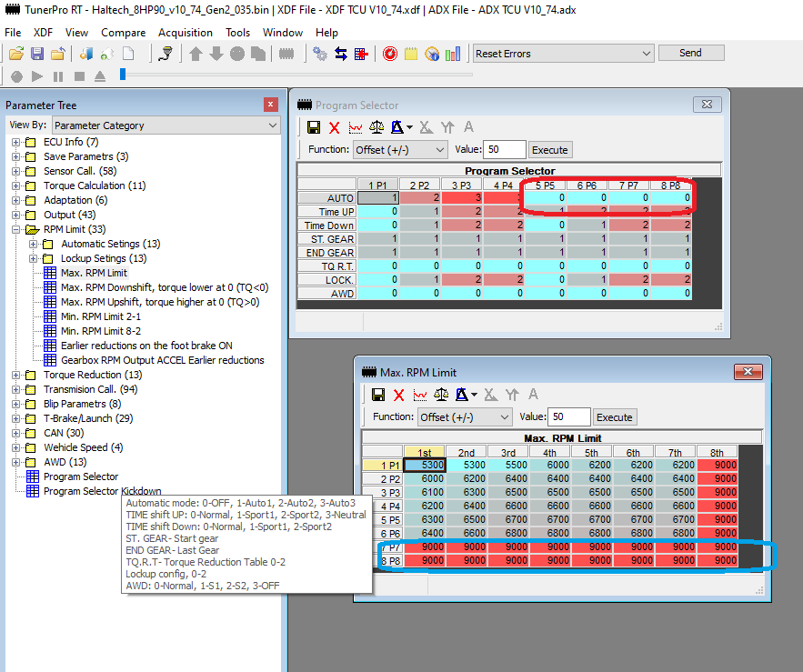The image size is (803, 672).
Task: Click the eject button in playback toolbar
Action: coord(100,76)
